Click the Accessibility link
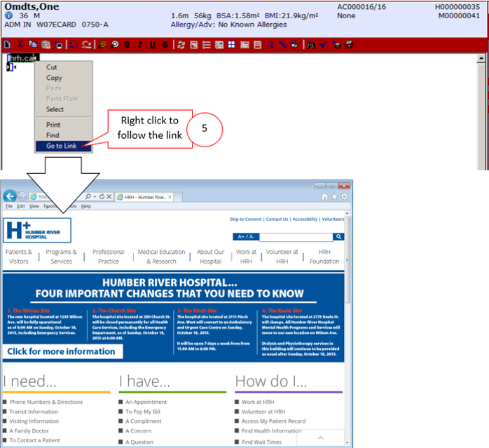The image size is (489, 448). (305, 219)
